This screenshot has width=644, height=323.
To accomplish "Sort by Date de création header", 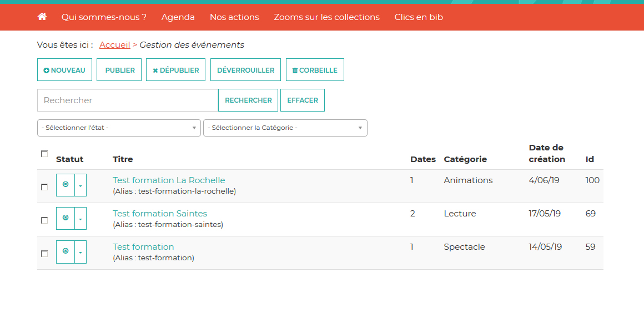I will pos(547,154).
